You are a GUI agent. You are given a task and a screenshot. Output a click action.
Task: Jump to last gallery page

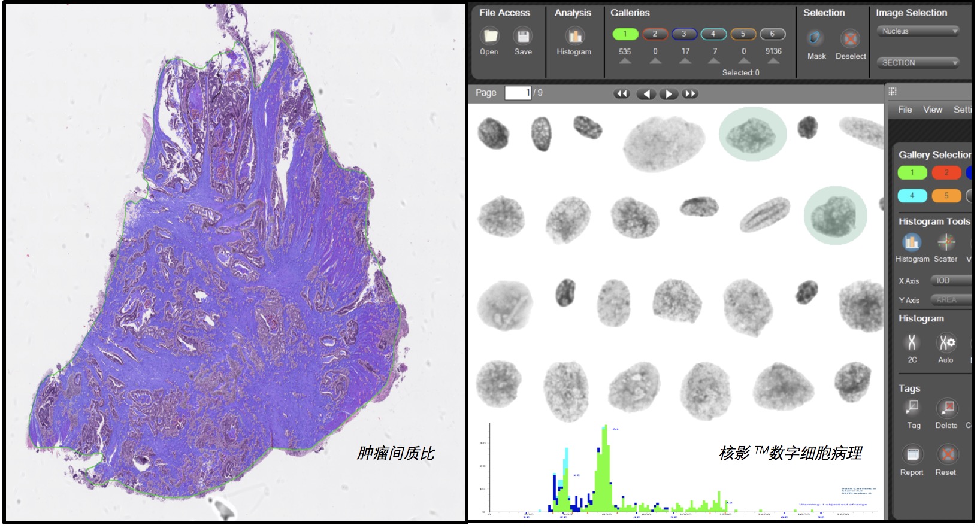tap(690, 93)
